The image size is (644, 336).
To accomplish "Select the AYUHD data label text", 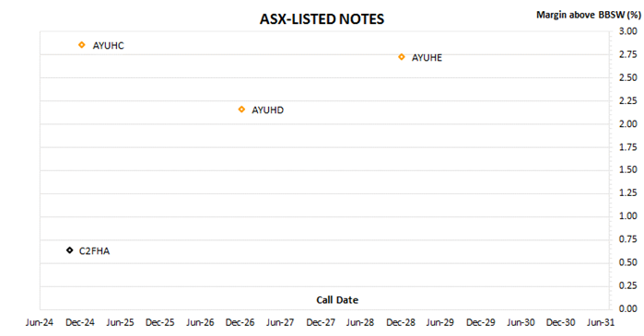I will click(267, 110).
